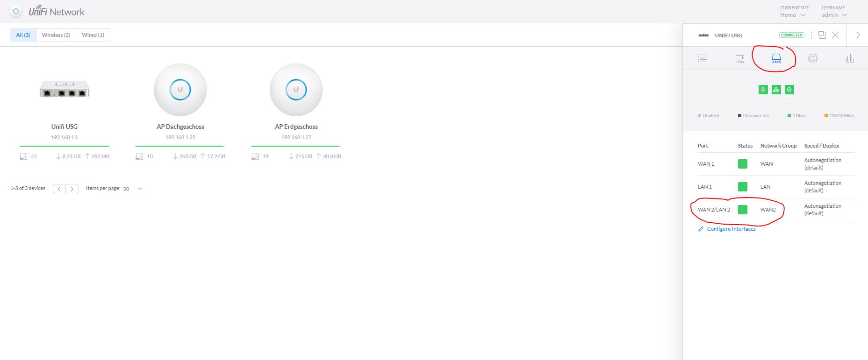Screen dimensions: 868x360
Task: Click the clients icon under AP Dachgeschoss
Action: pyautogui.click(x=139, y=156)
